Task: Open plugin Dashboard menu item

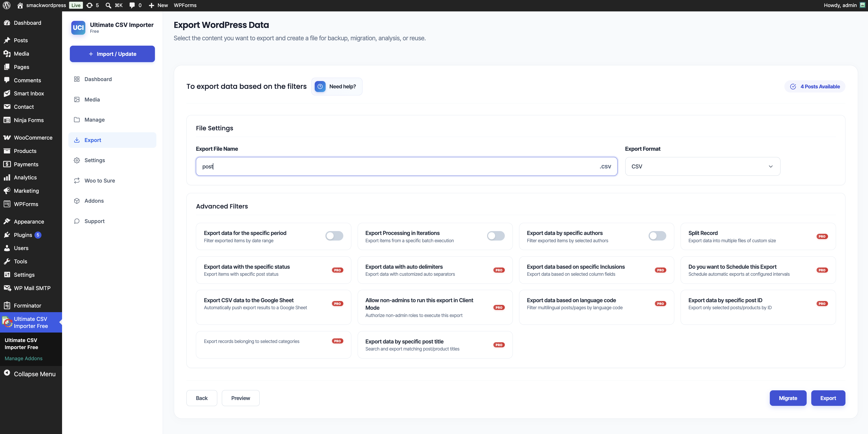Action: (x=112, y=79)
